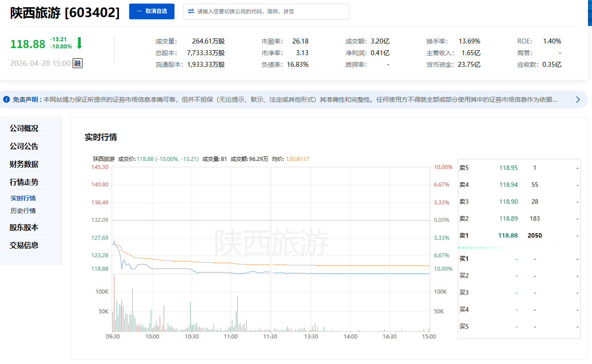Click the 陕西旅游 [603402] page title
This screenshot has width=592, height=364.
(65, 13)
